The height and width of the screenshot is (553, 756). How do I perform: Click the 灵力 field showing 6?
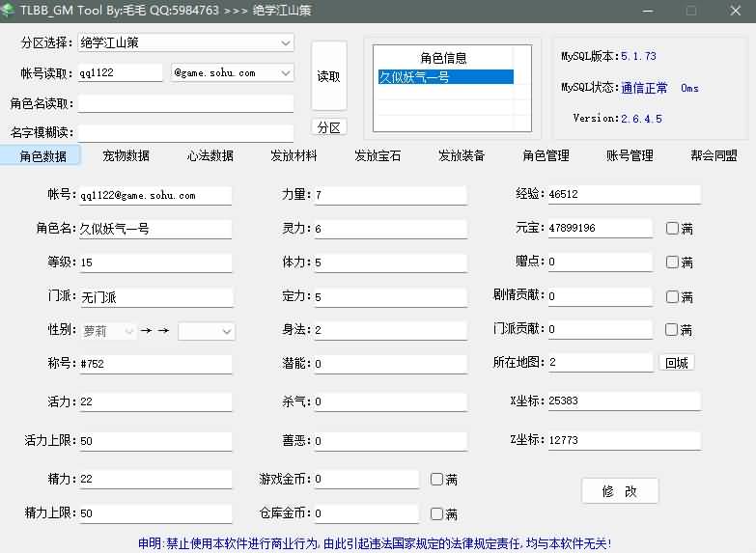tap(390, 229)
